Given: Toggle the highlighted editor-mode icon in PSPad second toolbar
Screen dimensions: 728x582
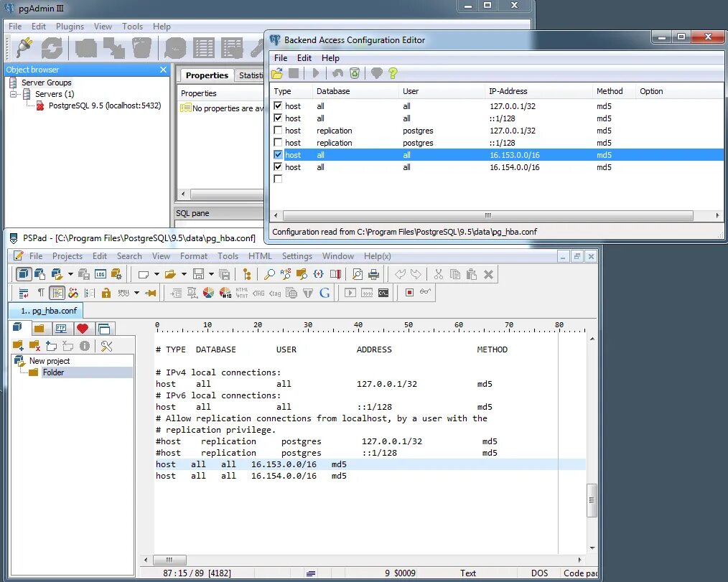Looking at the screenshot, I should [57, 293].
